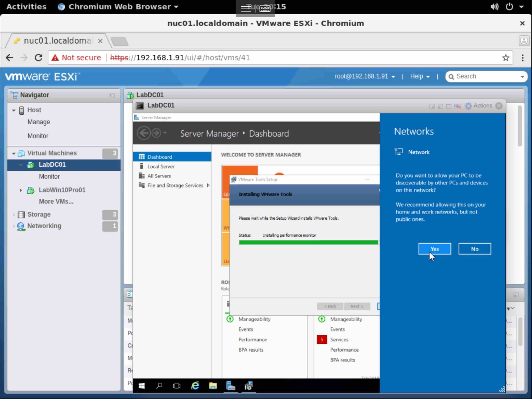
Task: Click the Services link in the right tile
Action: point(339,339)
